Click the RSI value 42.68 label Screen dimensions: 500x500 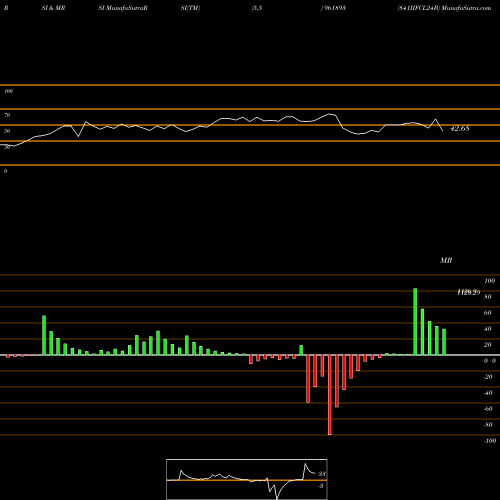[460, 128]
